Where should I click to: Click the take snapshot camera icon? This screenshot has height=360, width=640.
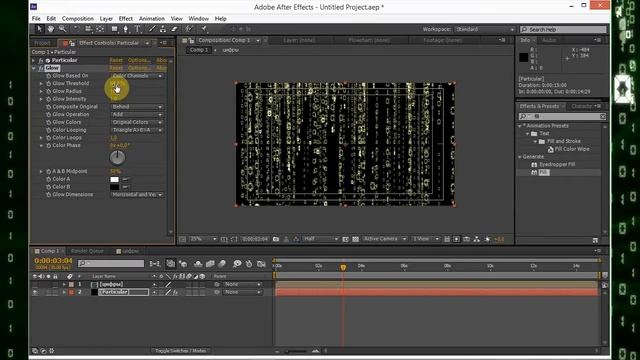[276, 239]
